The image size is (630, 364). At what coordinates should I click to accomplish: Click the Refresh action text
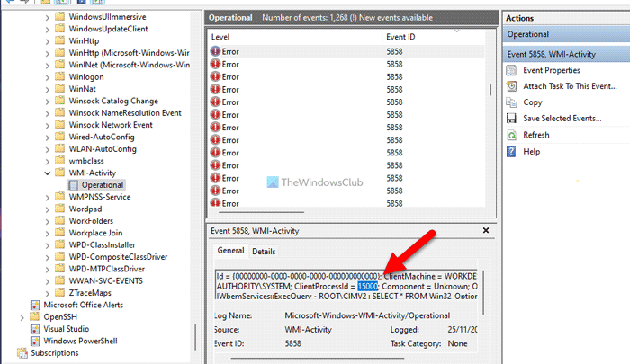tap(536, 135)
